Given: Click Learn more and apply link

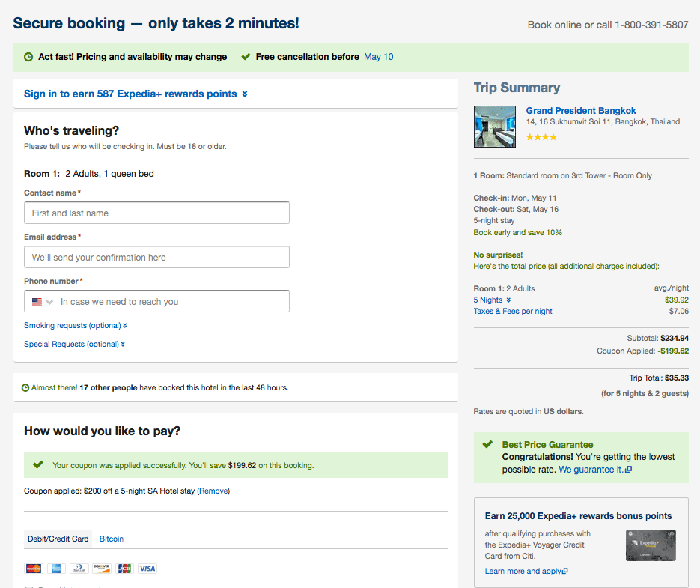Looking at the screenshot, I should tap(523, 571).
